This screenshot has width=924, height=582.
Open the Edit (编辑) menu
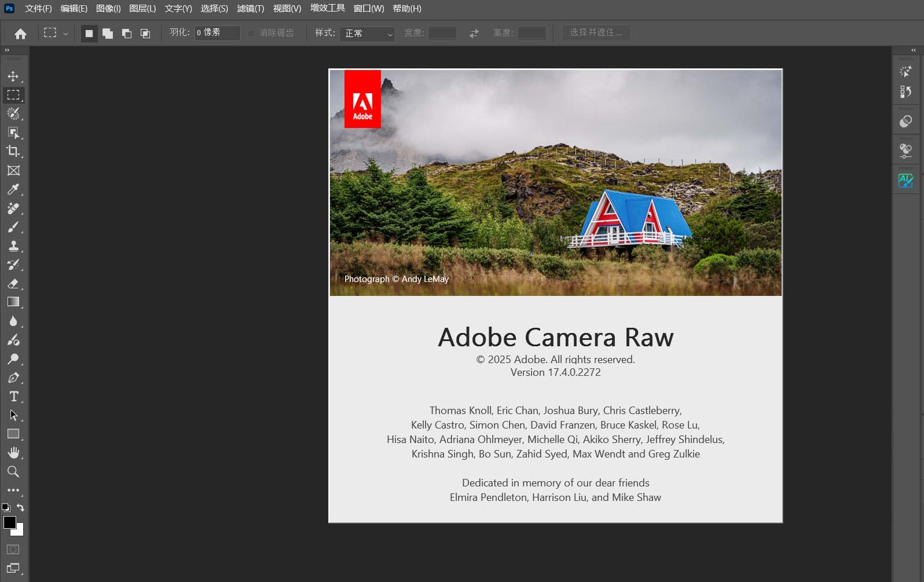tap(74, 9)
